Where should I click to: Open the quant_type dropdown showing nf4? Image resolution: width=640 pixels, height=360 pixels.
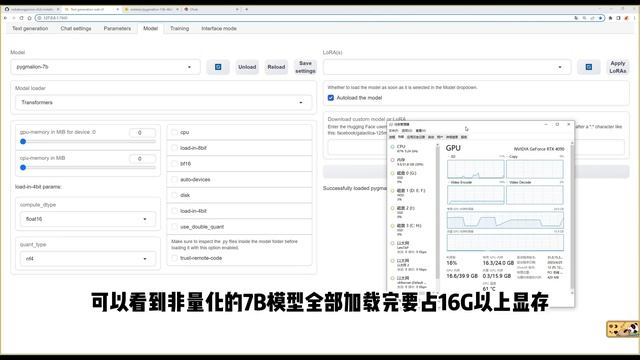tap(87, 259)
